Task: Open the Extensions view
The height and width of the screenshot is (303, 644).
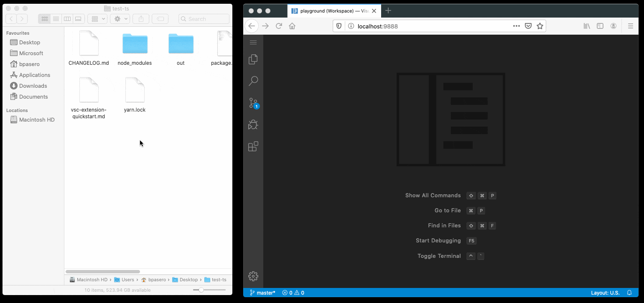Action: tap(253, 146)
